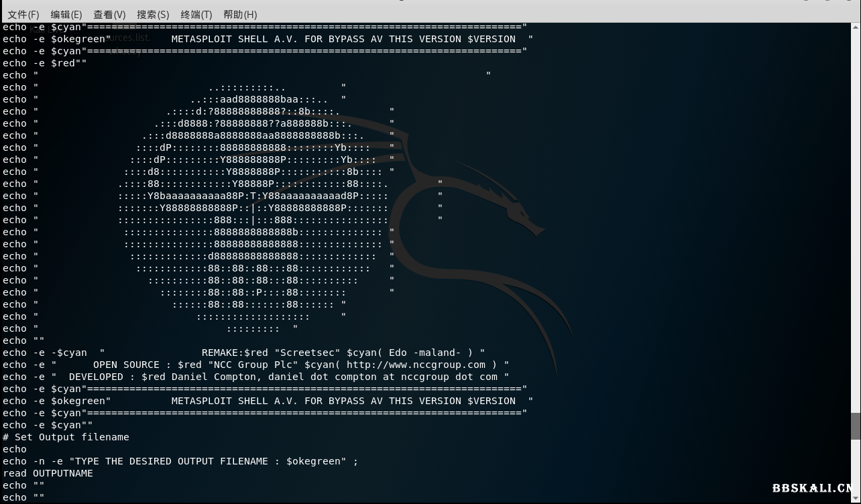Image resolution: width=861 pixels, height=504 pixels.
Task: Open the 文件(F) menu
Action: coord(23,14)
